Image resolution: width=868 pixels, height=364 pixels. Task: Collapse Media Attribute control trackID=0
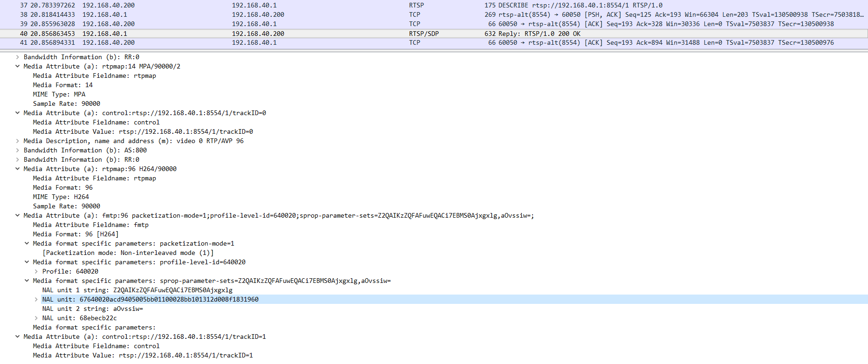click(x=17, y=113)
